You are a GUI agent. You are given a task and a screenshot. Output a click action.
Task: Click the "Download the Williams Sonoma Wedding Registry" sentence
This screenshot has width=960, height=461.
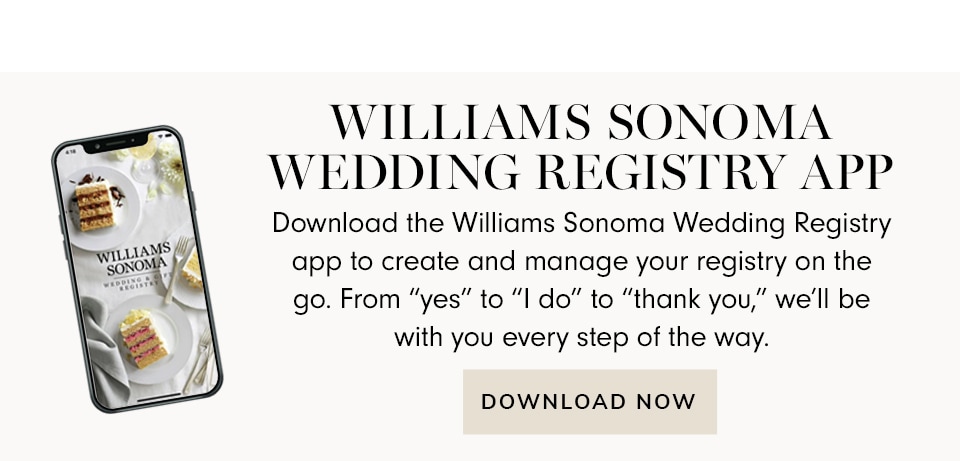[x=580, y=222]
